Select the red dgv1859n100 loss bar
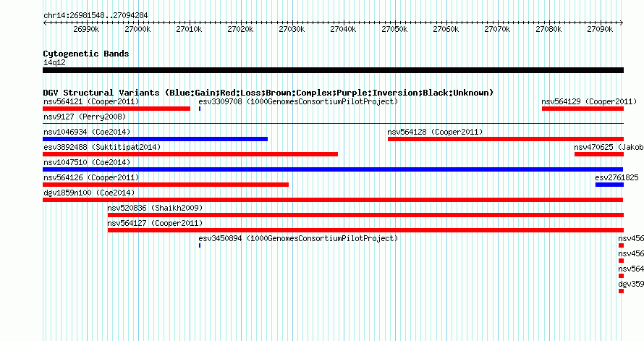The height and width of the screenshot is (341, 644). point(333,200)
